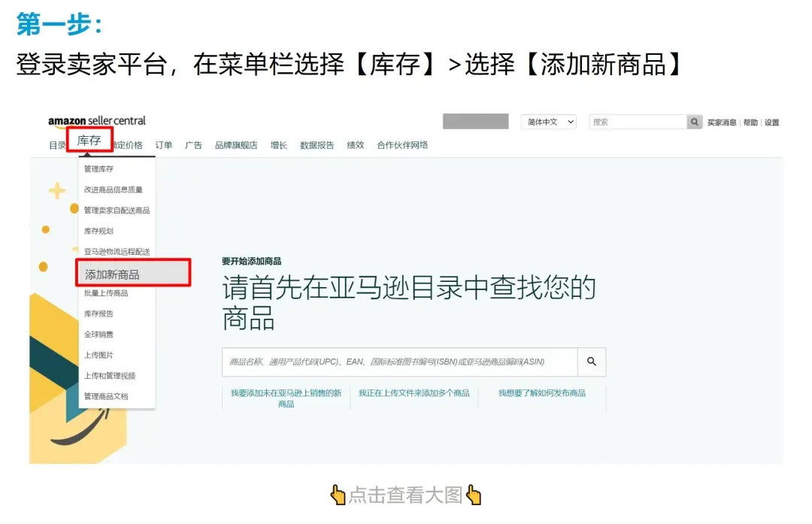Click the magnifier icon in top search bar
812x524 pixels.
[x=695, y=123]
